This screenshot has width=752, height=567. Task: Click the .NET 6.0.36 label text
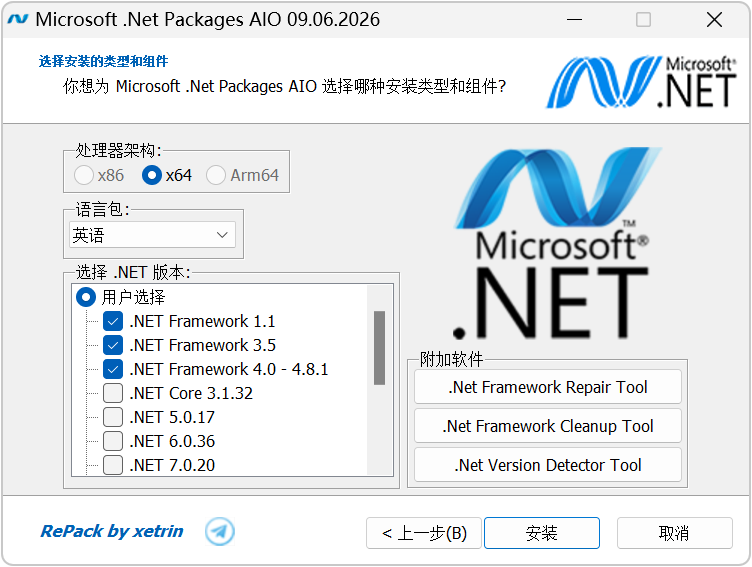172,441
